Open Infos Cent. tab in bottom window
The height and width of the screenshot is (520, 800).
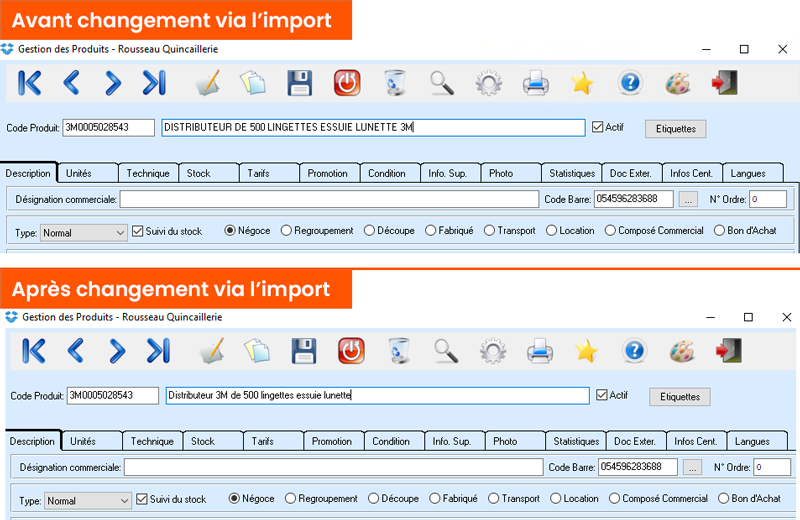click(696, 441)
